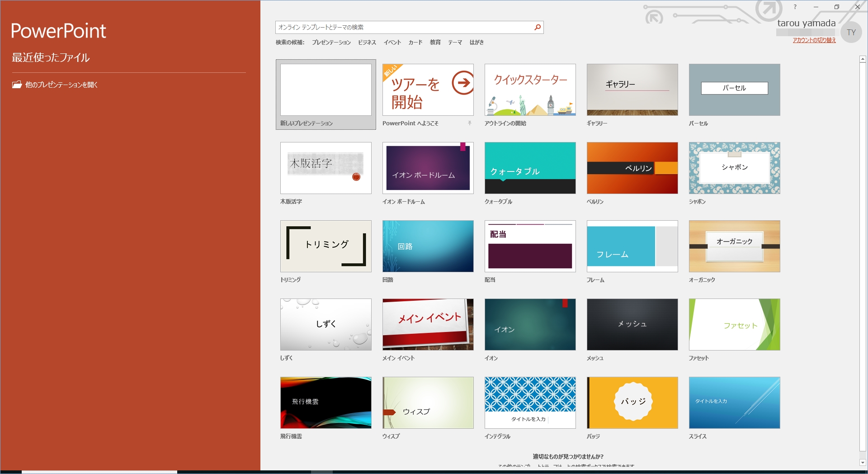Choose the blank 新しいプレゼンテーション thumbnail
The image size is (868, 474).
click(326, 90)
